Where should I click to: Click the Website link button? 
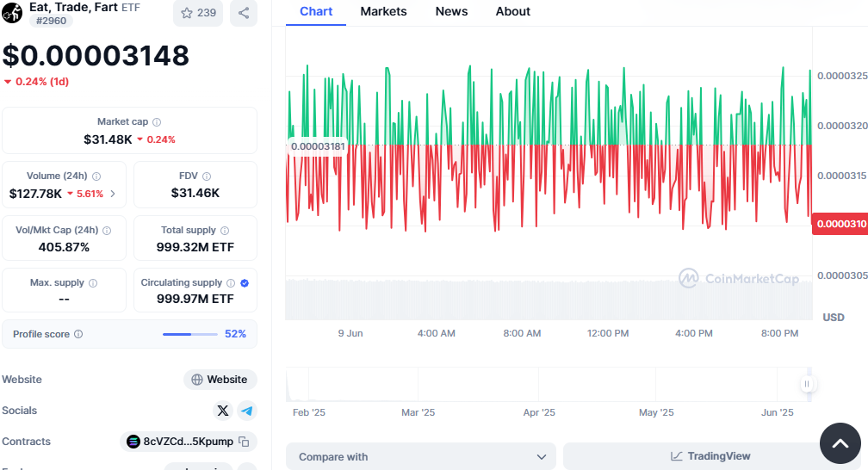point(220,380)
